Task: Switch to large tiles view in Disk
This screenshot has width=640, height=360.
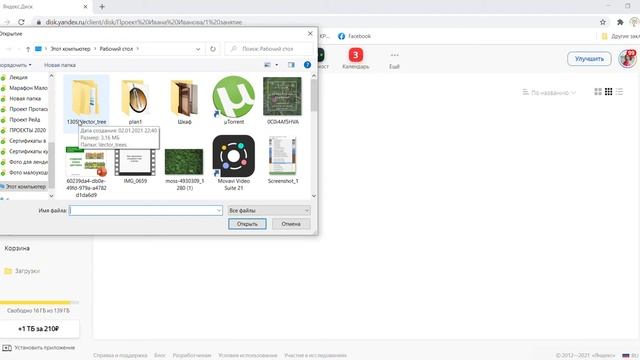Action: 598,92
